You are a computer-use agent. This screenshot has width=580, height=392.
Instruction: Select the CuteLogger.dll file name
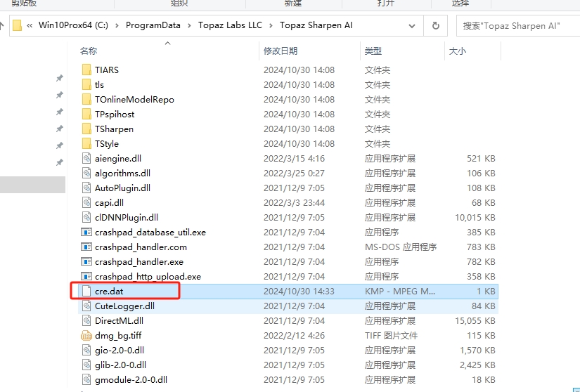tap(124, 306)
